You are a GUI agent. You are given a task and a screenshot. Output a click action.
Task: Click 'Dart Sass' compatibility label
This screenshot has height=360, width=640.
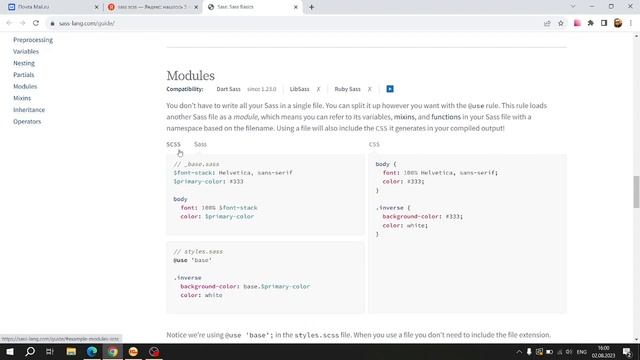229,89
